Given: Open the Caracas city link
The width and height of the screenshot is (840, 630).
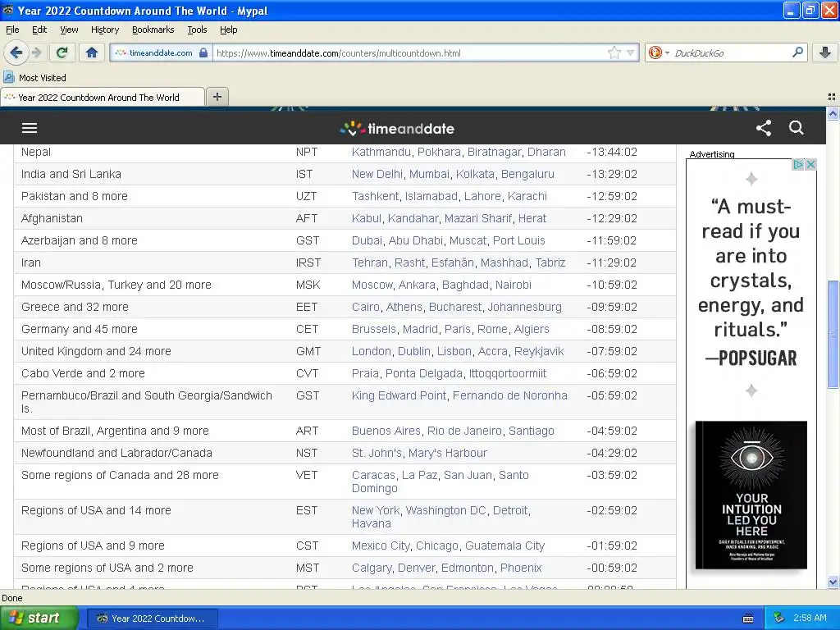Looking at the screenshot, I should pos(373,475).
